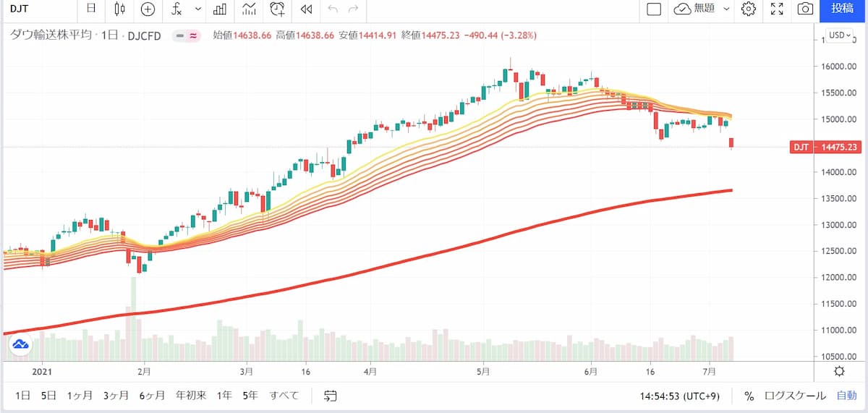868x413 pixels.
Task: Create an alert with the alarm clock icon
Action: (277, 9)
